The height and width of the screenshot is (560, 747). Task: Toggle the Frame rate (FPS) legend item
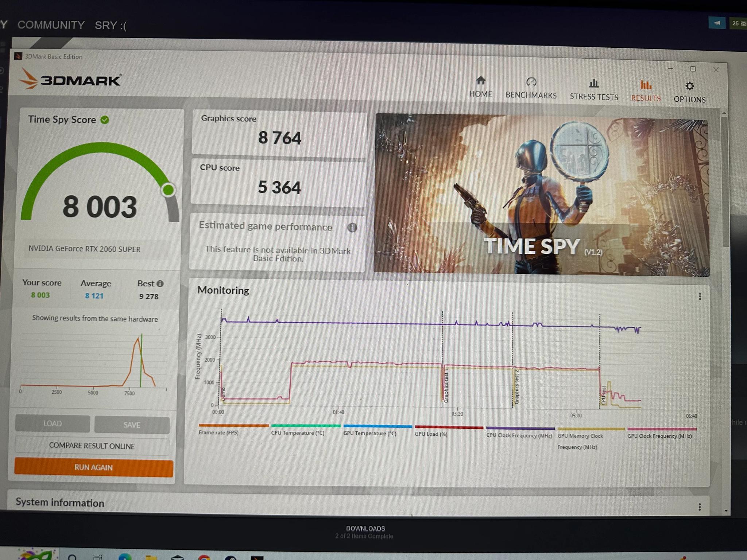(218, 432)
